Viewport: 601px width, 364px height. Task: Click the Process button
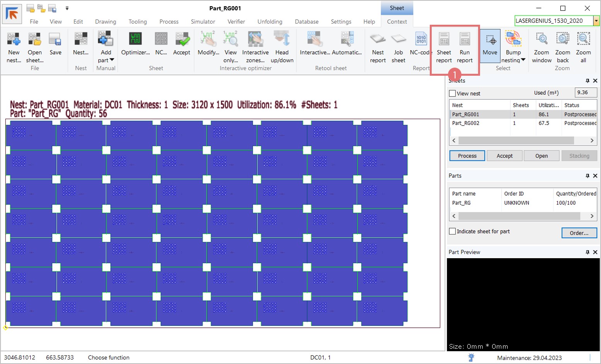click(467, 156)
